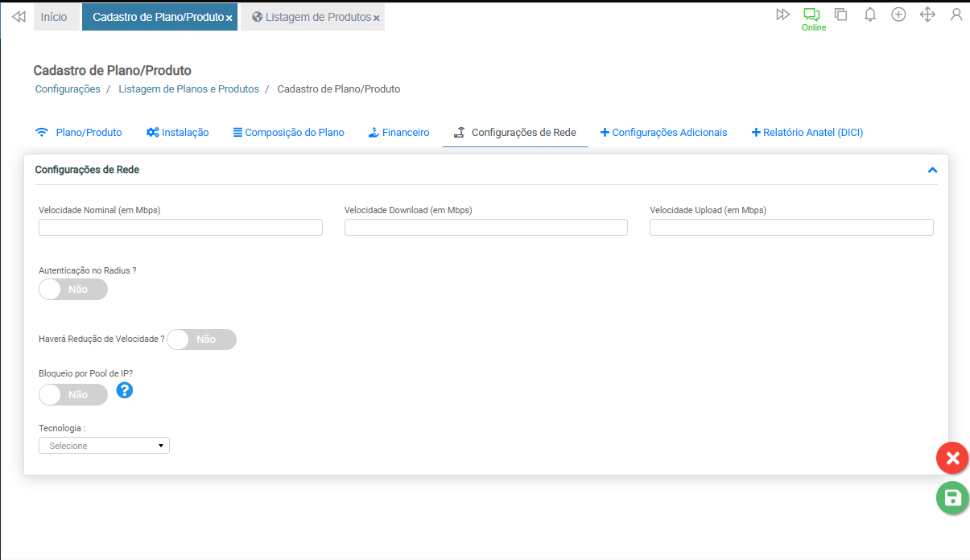Click the Velocidade Download input field
This screenshot has width=970, height=560.
tap(485, 228)
